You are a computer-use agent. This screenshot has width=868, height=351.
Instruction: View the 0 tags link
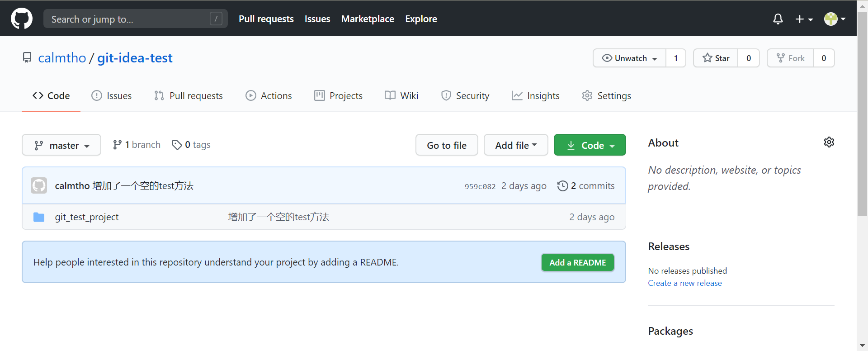[x=191, y=145]
